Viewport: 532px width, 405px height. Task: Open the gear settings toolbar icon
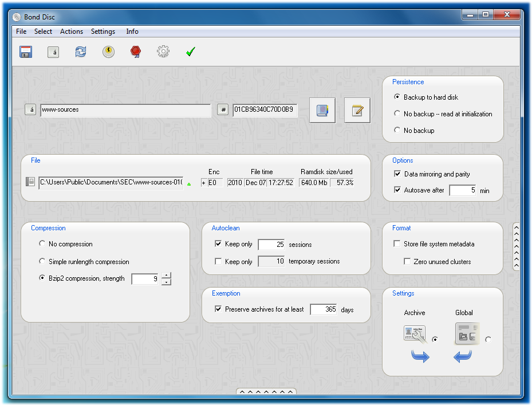tap(163, 51)
